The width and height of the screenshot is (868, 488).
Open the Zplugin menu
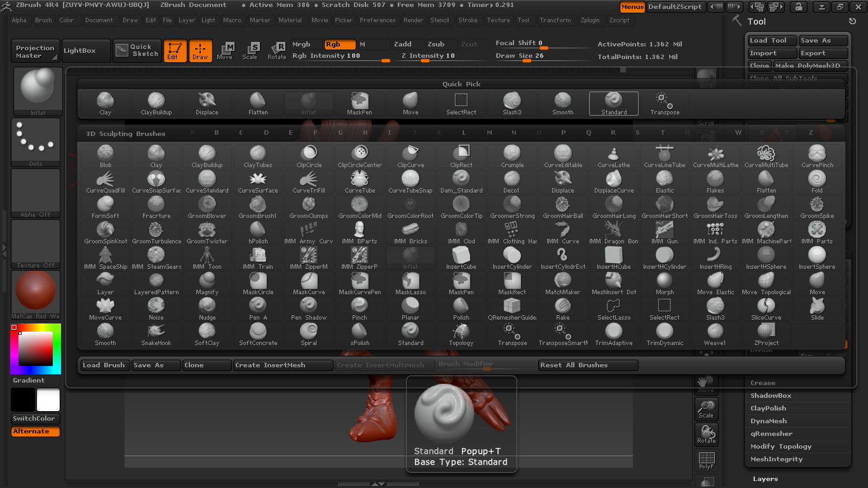click(590, 20)
